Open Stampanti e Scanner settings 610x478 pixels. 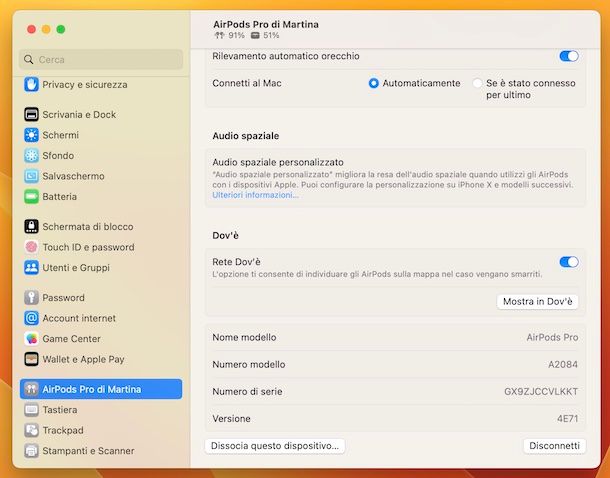(101, 451)
